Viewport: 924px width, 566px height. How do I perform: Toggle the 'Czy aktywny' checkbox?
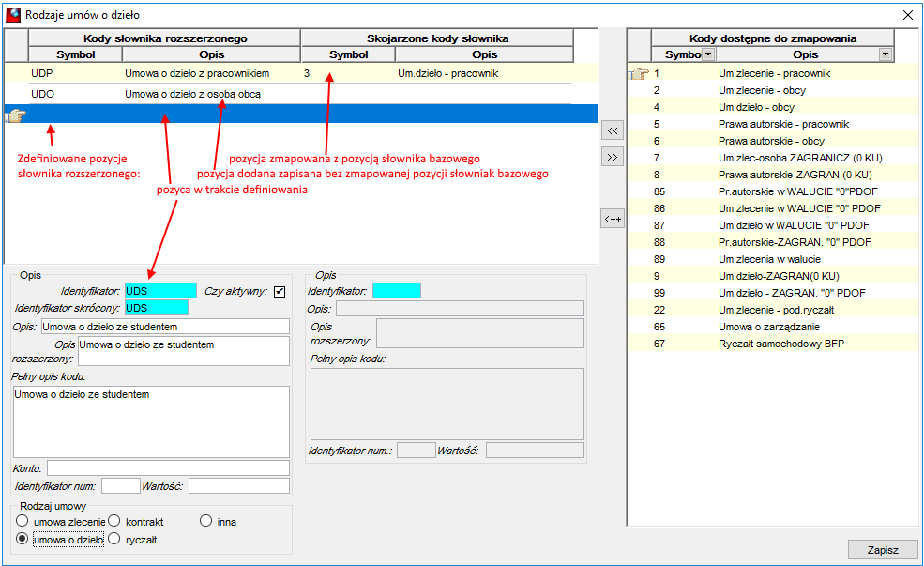tap(280, 291)
